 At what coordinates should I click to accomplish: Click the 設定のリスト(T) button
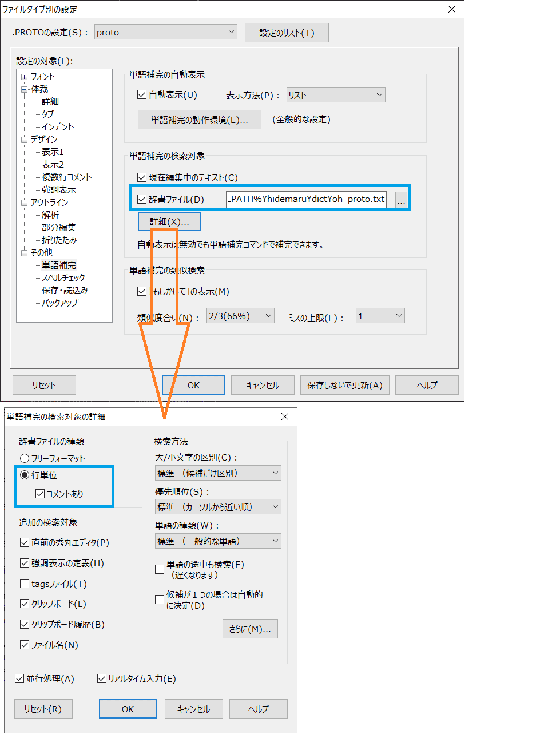tap(287, 33)
